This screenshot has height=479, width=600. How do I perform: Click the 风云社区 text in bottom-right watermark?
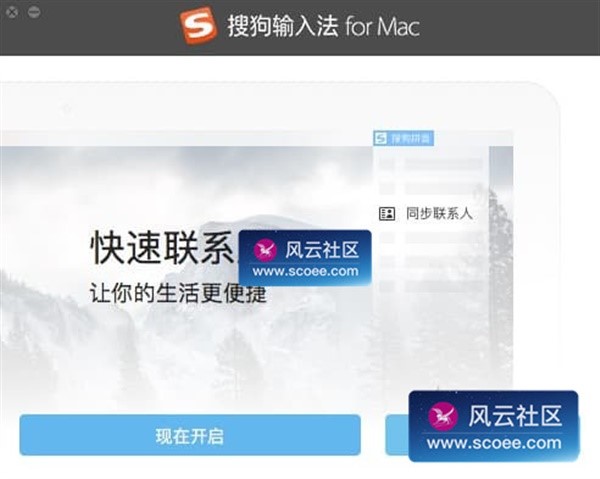(x=515, y=416)
